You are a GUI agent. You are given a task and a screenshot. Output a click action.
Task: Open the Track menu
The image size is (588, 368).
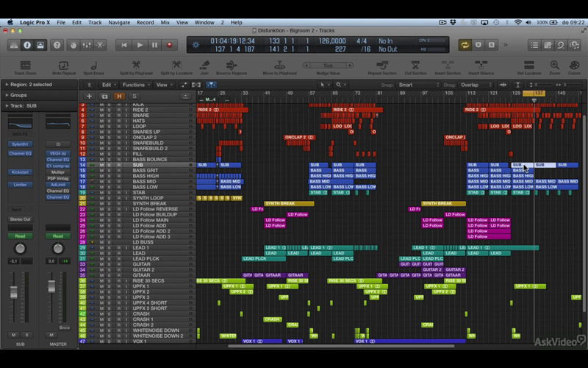[95, 23]
